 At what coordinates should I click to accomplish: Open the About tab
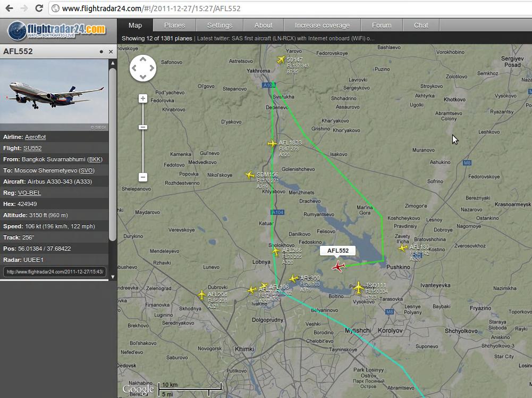[x=263, y=26]
